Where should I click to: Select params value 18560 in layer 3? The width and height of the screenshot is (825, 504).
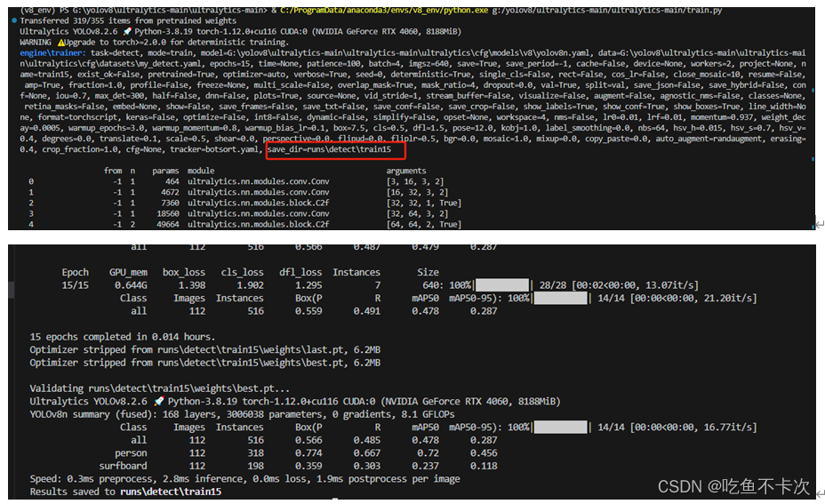coord(168,213)
